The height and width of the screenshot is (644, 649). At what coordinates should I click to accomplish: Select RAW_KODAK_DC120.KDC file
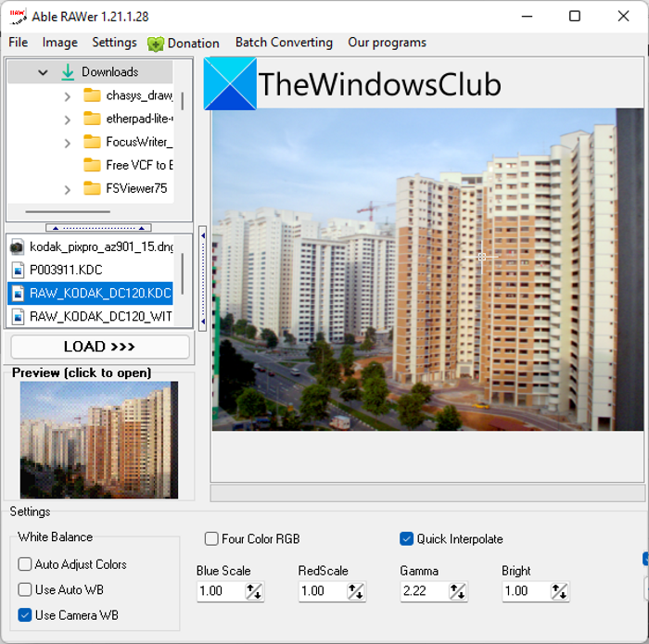91,293
